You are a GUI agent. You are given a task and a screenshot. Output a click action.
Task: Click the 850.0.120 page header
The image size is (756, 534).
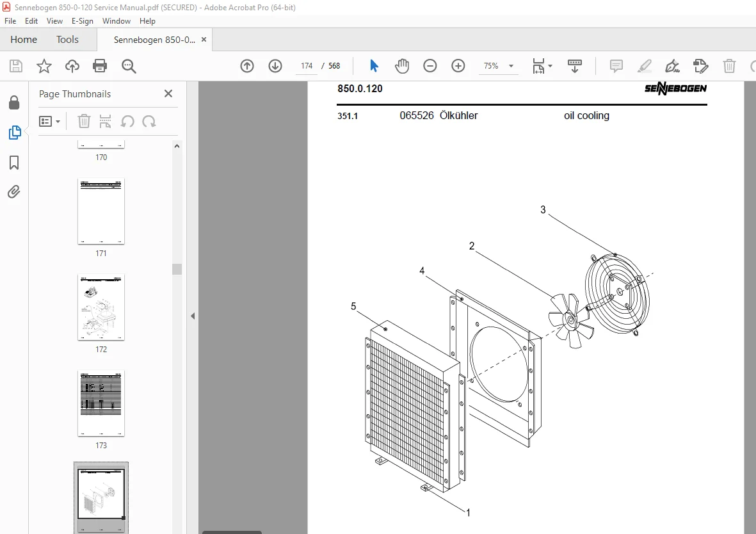tap(360, 89)
